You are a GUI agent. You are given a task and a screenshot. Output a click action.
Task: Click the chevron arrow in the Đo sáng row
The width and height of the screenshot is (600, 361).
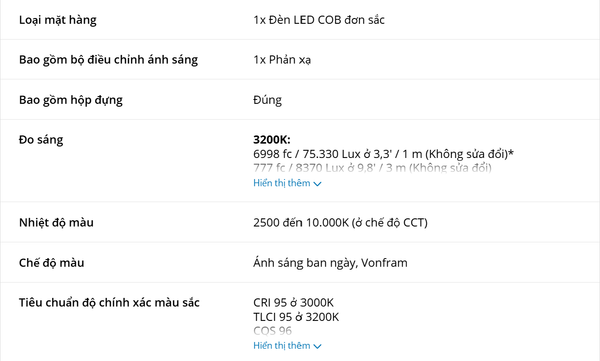317,184
